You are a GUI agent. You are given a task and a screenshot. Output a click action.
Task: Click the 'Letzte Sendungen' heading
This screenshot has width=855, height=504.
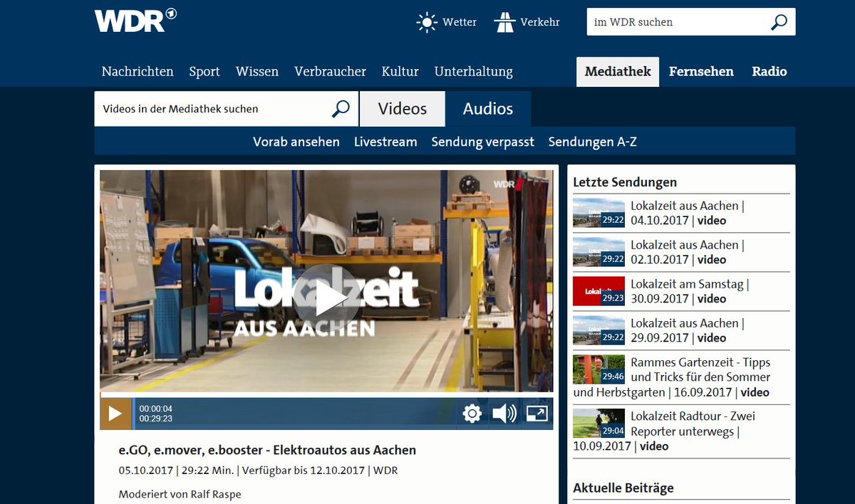pyautogui.click(x=625, y=182)
